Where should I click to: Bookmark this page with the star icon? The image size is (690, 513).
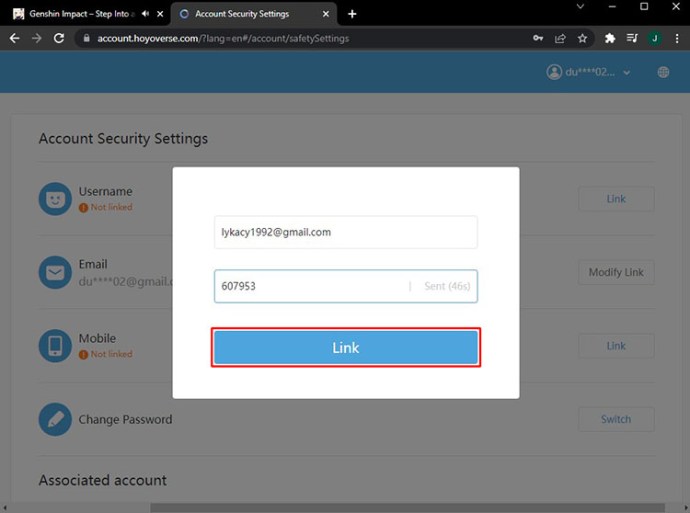583,38
